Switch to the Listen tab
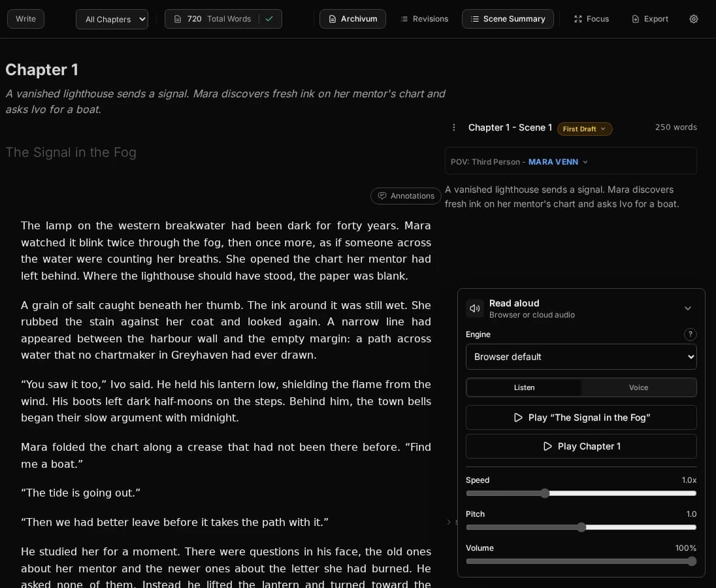 [x=524, y=387]
